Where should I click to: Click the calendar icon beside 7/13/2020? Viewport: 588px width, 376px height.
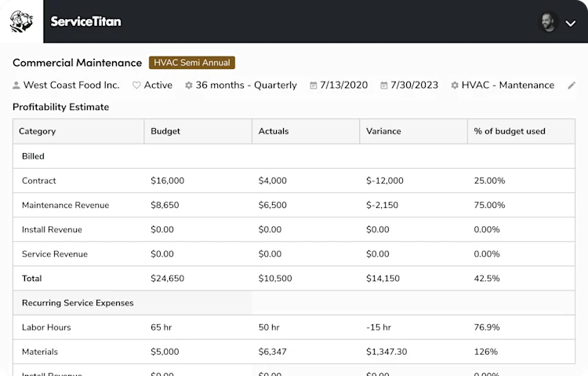coord(313,86)
